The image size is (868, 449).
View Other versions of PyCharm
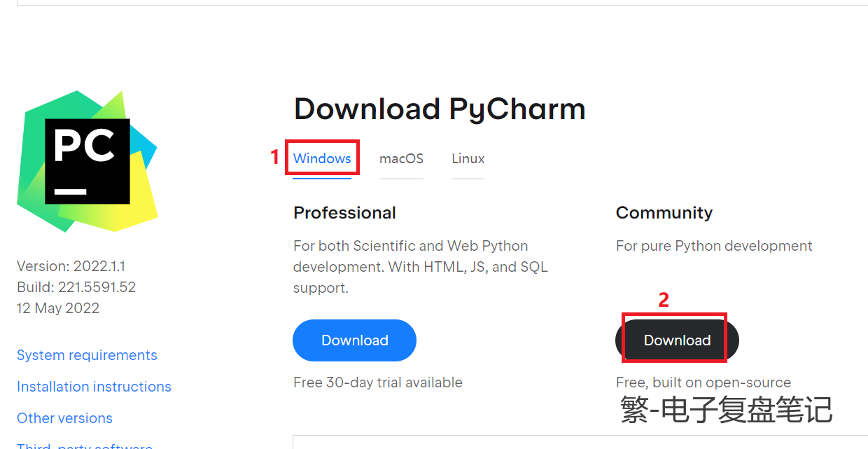click(64, 418)
